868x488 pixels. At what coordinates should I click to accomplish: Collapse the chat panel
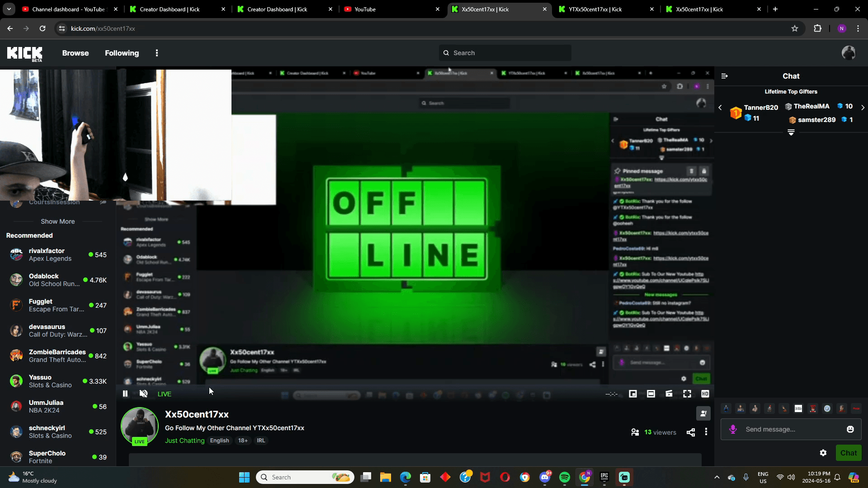(x=725, y=76)
